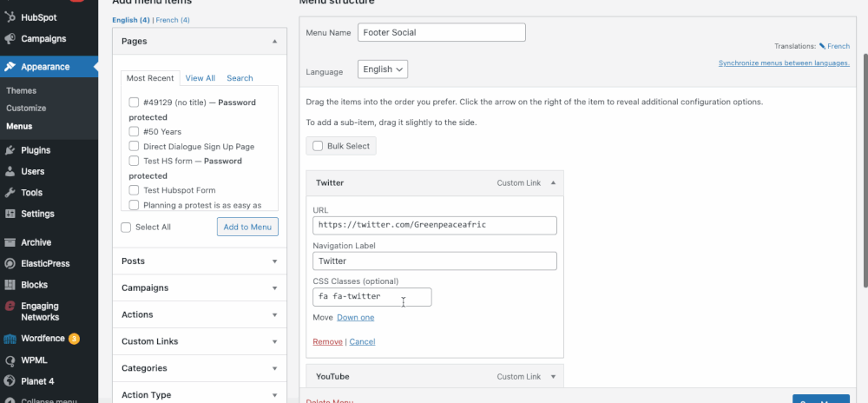
Task: Tick the Test HS form checkbox
Action: point(134,161)
